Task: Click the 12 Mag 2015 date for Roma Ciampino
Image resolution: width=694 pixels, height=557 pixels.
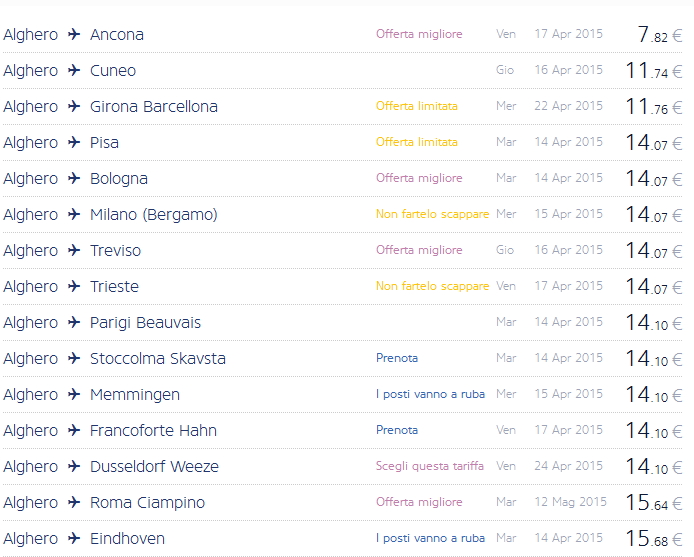Action: [570, 502]
